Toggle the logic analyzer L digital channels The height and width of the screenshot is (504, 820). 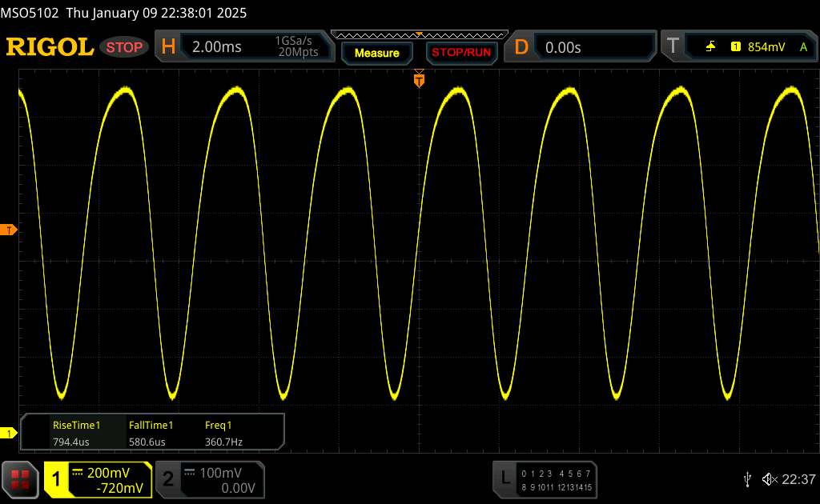pyautogui.click(x=544, y=478)
